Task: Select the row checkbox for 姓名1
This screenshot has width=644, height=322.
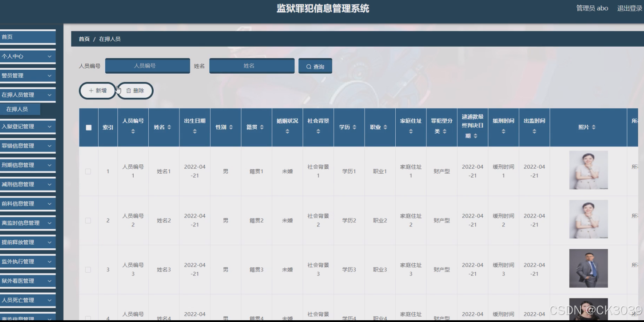Action: click(88, 171)
